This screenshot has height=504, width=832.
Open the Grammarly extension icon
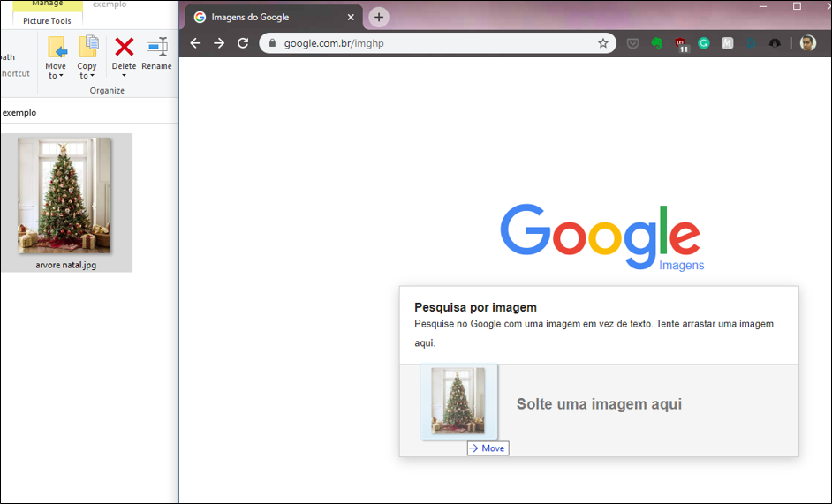click(x=704, y=43)
